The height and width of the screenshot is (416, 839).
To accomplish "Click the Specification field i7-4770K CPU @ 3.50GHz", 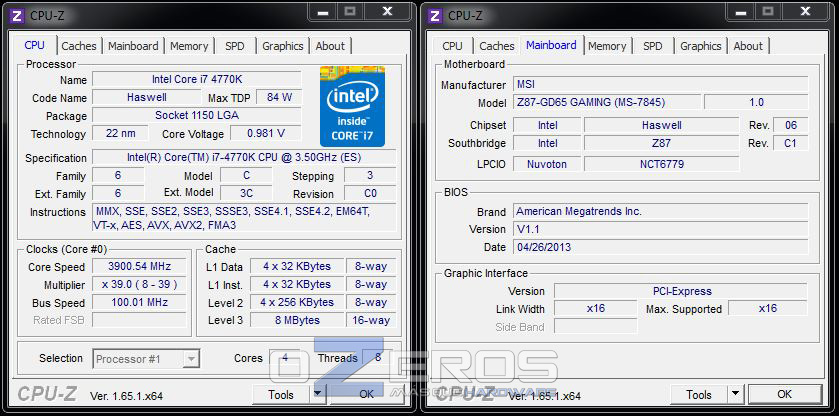I will pos(244,157).
